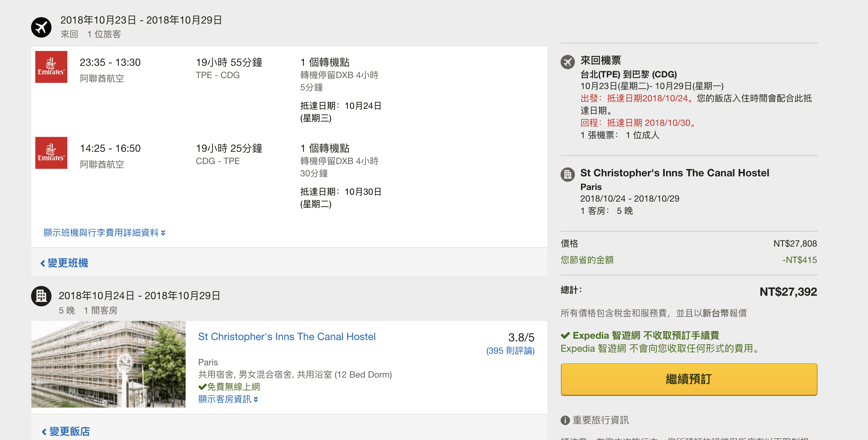Click 2018年10月23日 - 2018年10月29日 flight header
868x440 pixels.
tap(141, 20)
